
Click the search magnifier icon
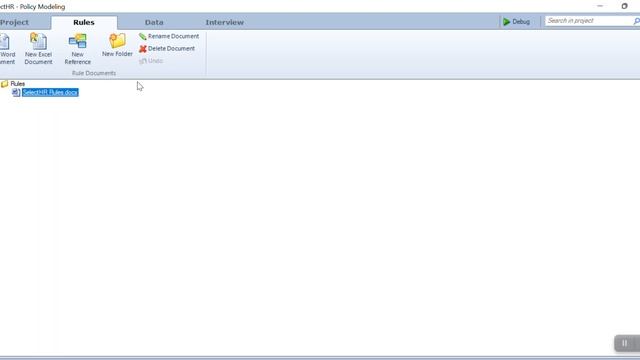636,21
